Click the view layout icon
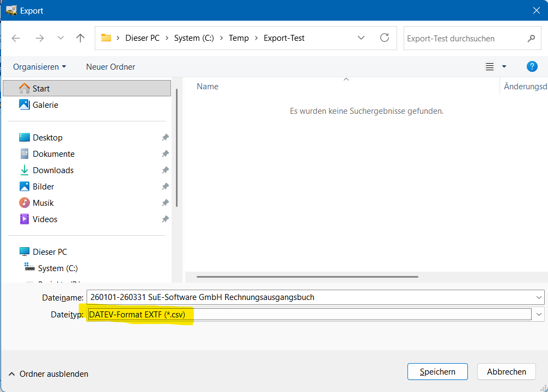The image size is (548, 392). coord(490,66)
